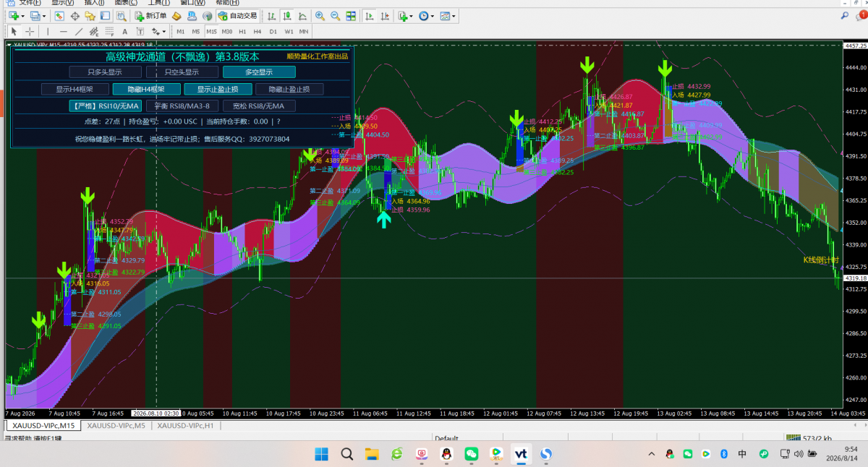Screen dimensions: 868x467
Task: Open the Strategy Tester magnifier icon
Action: point(121,16)
